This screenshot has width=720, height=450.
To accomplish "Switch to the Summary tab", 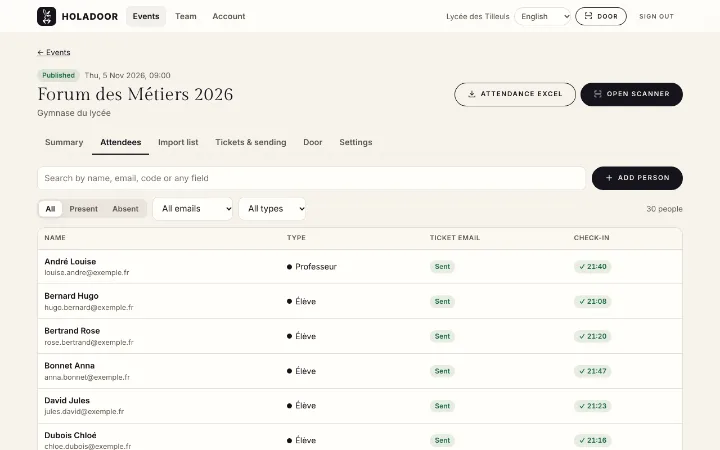I will coord(64,142).
